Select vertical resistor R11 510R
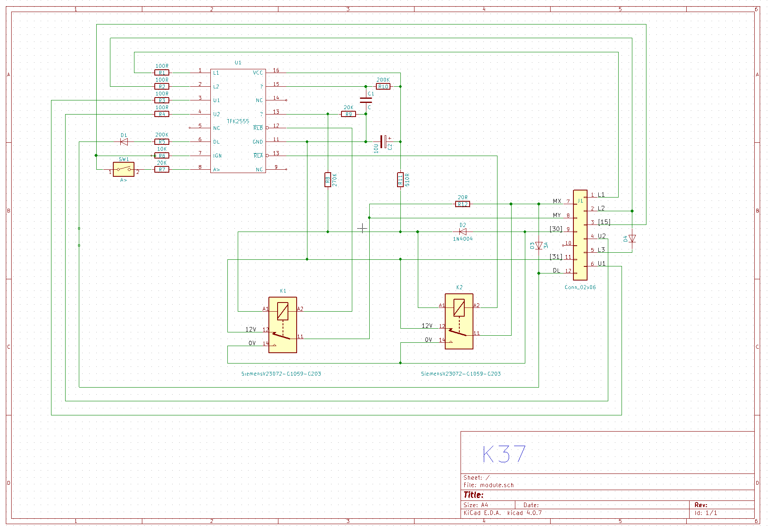This screenshot has height=532, width=768. coord(400,180)
